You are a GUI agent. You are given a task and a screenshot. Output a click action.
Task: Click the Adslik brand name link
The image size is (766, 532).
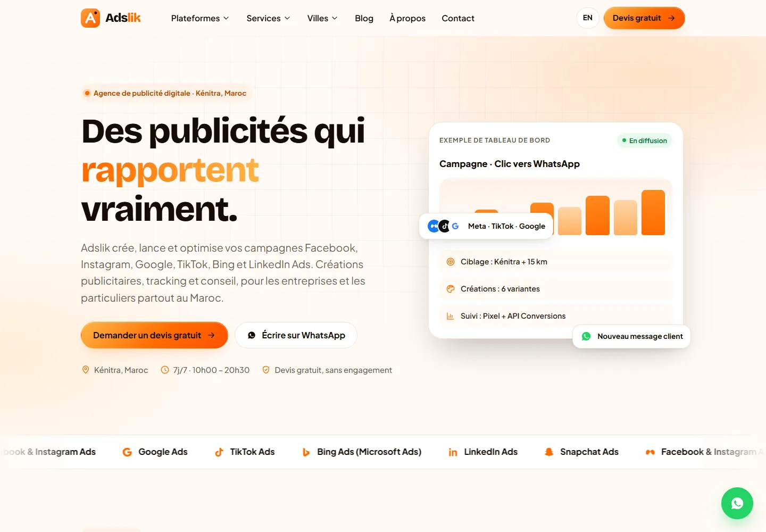123,18
